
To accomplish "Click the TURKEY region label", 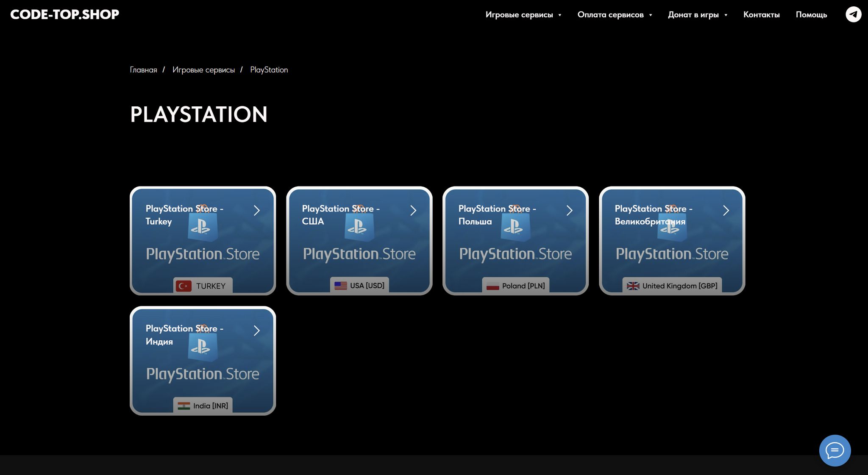I will tap(211, 286).
